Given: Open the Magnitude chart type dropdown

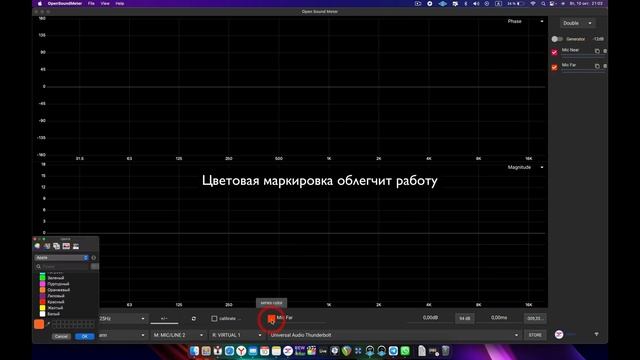Looking at the screenshot, I should tap(525, 167).
